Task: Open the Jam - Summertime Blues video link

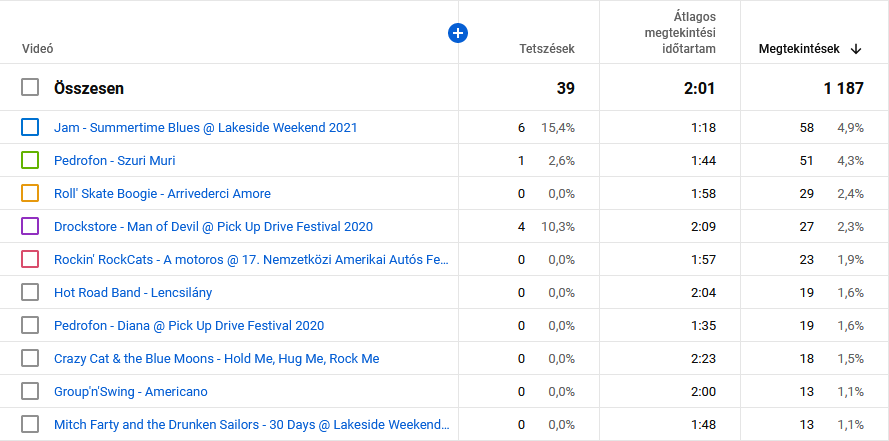Action: pos(205,127)
